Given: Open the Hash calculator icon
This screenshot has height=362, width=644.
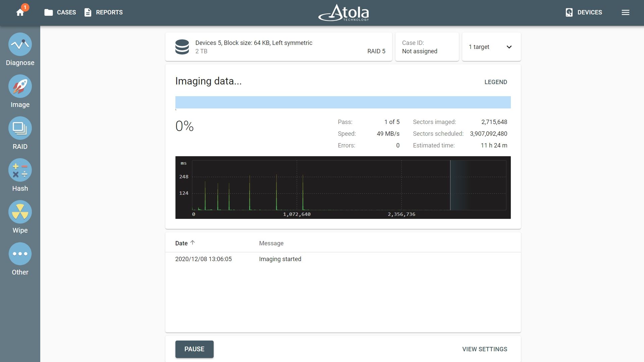Looking at the screenshot, I should pyautogui.click(x=20, y=170).
